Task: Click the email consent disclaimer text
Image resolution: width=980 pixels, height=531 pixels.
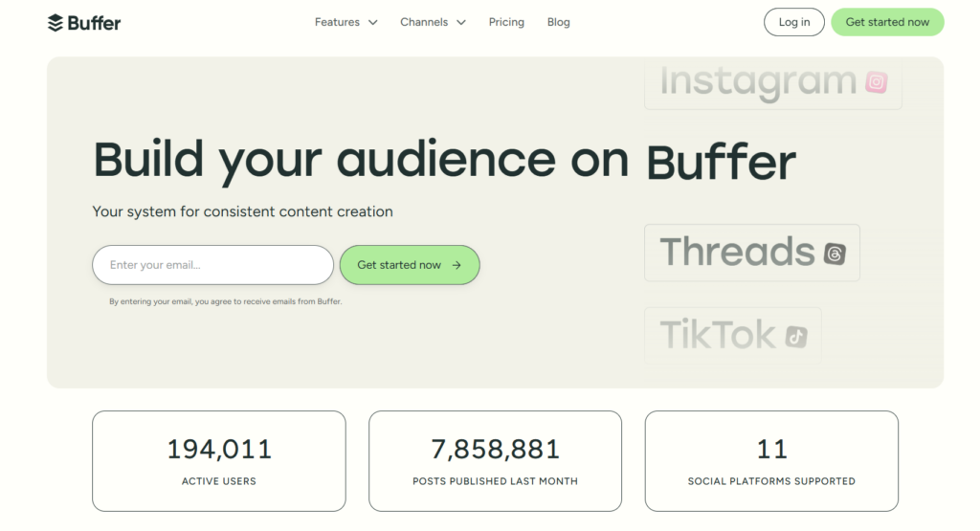Action: tap(225, 301)
